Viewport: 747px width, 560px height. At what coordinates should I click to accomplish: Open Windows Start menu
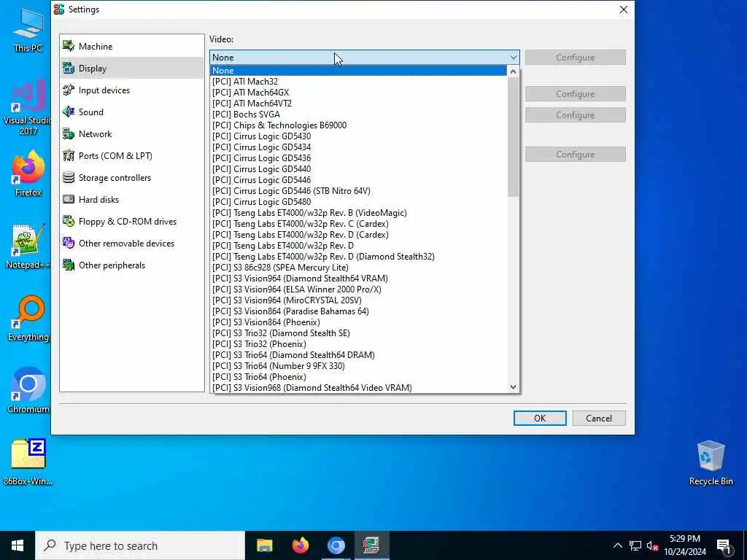pyautogui.click(x=18, y=545)
